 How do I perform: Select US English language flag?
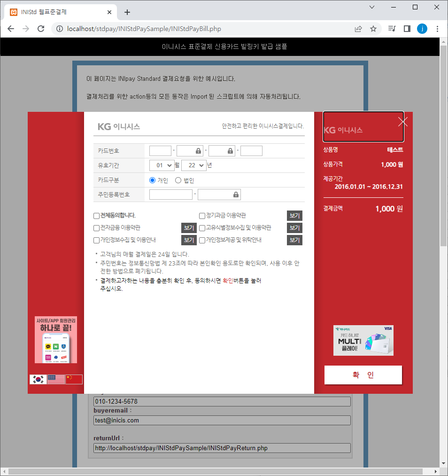click(56, 379)
